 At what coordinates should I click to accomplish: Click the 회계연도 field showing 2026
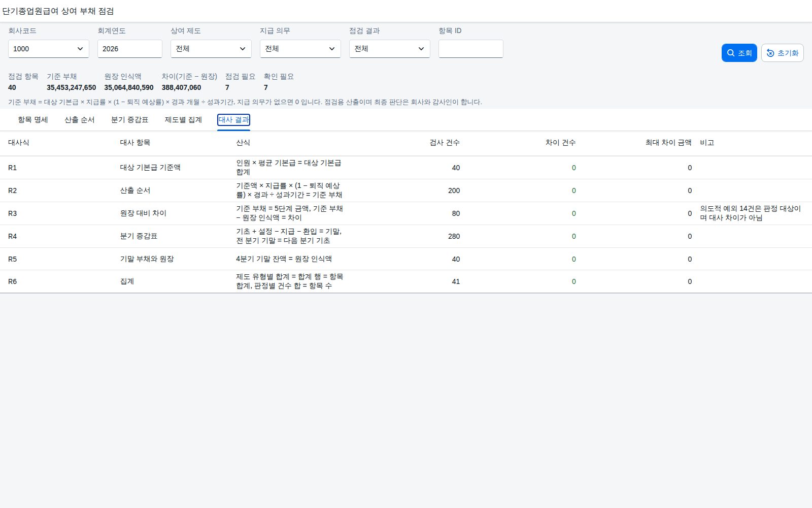130,49
